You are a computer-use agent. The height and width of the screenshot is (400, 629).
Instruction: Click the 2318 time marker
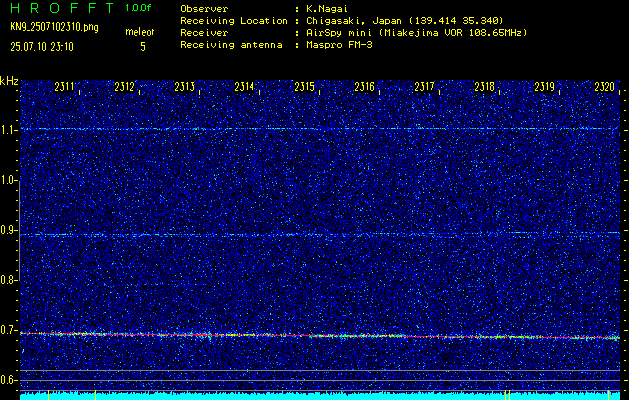[485, 87]
